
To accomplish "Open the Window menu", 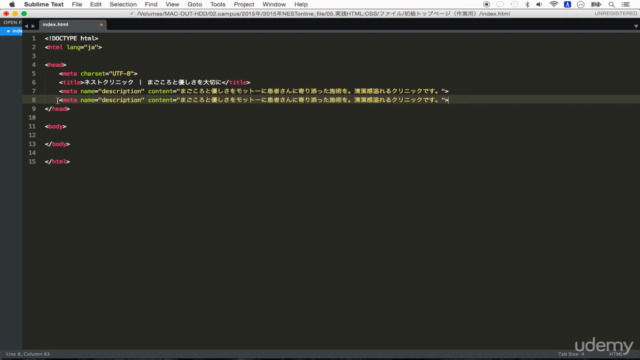I will [274, 4].
